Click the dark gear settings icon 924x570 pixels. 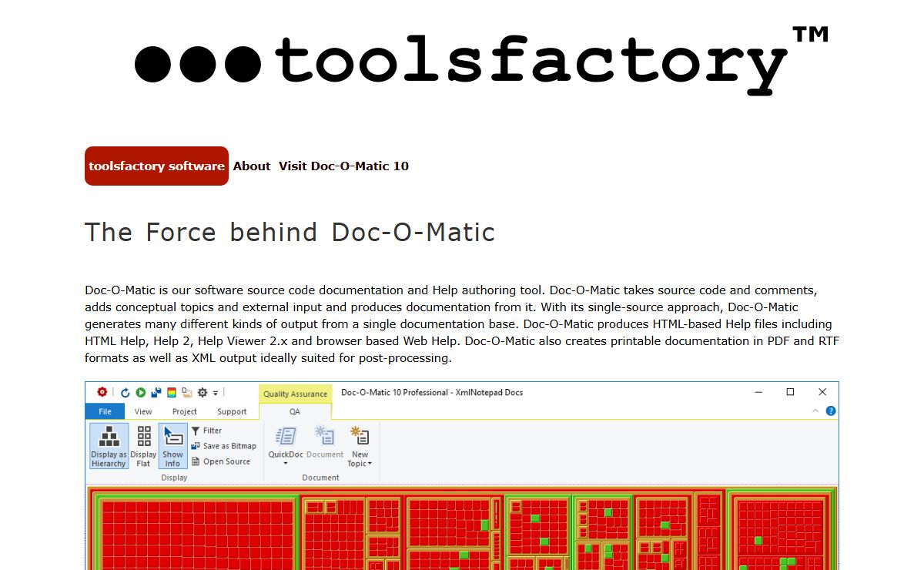[x=203, y=392]
